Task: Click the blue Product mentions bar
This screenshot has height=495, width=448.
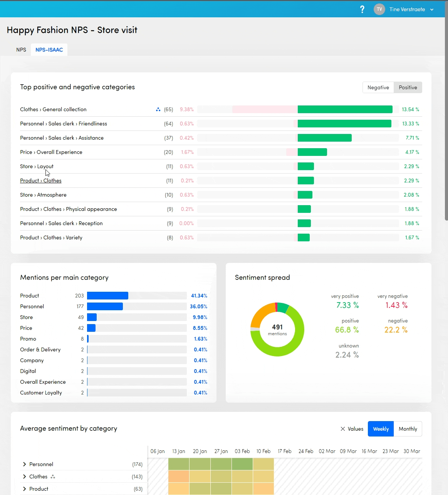Action: 107,296
